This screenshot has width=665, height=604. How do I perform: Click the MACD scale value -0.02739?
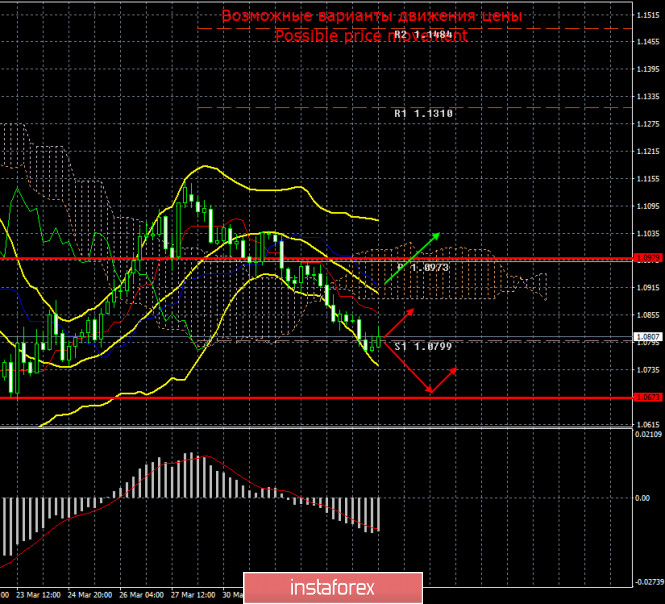pyautogui.click(x=648, y=582)
